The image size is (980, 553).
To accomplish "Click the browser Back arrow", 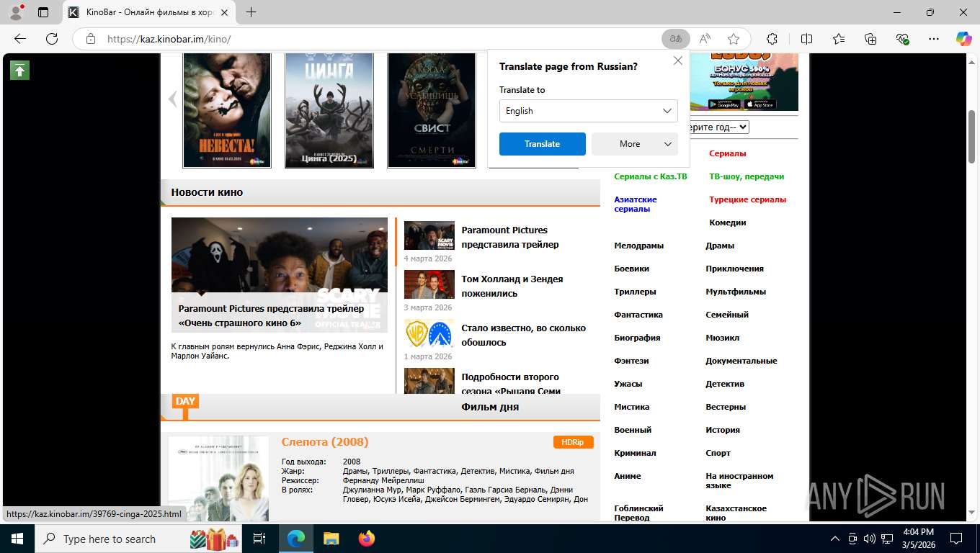I will tap(20, 39).
